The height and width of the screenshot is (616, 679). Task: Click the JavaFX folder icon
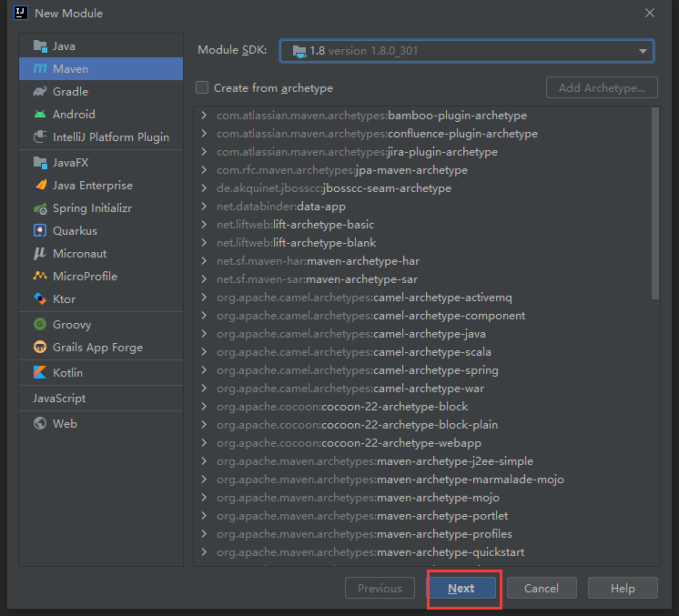pos(40,163)
